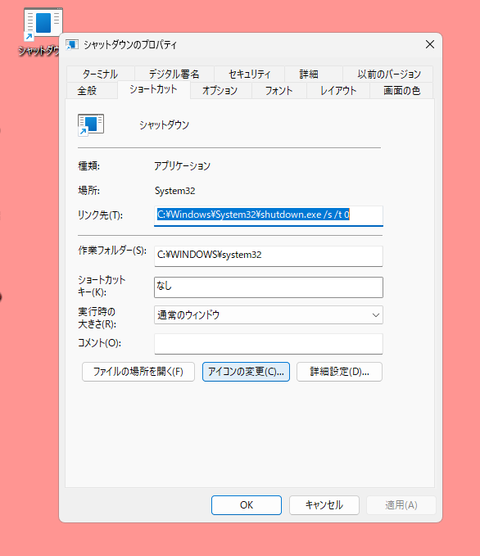Open the 詳細 tab
The image size is (480, 556).
(309, 74)
